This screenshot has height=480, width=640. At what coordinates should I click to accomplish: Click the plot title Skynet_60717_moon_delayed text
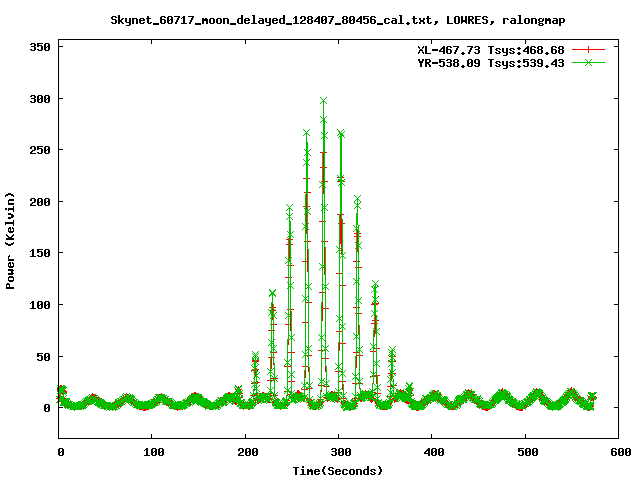(x=338, y=20)
